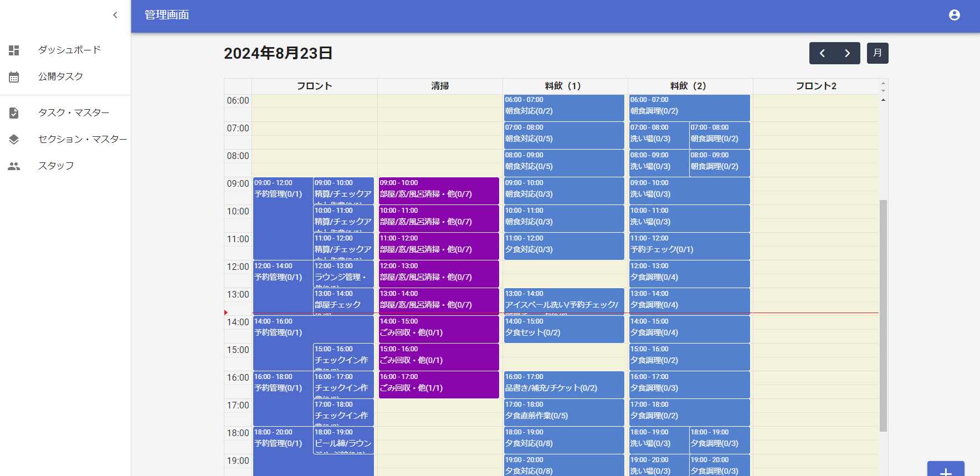The image size is (980, 476).
Task: Open 18:00-19:00 夕食調理(0/3) event
Action: pos(720,441)
